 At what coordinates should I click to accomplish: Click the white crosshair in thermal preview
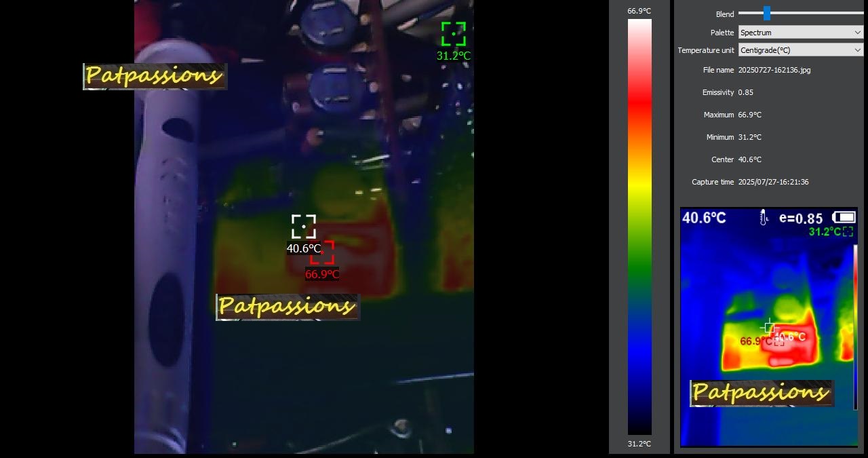769,326
